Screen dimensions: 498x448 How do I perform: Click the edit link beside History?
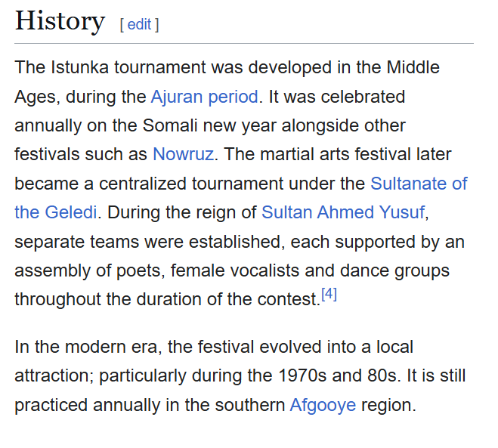[139, 24]
